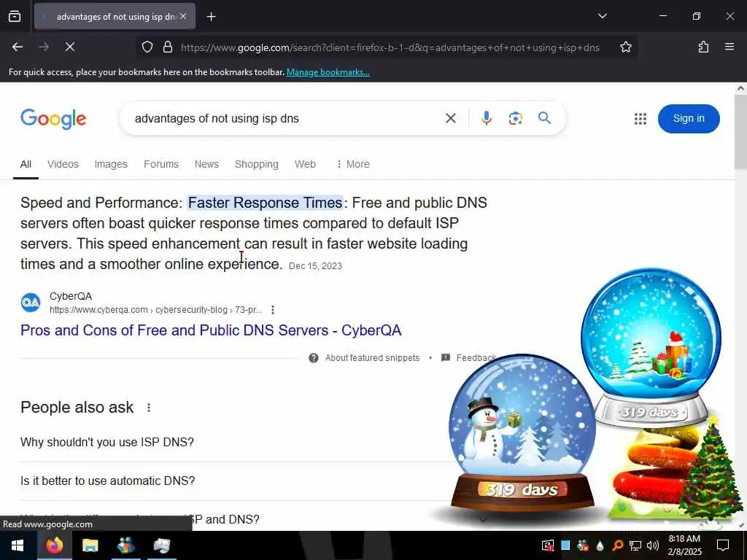Open the Google apps grid icon
The height and width of the screenshot is (560, 747).
[640, 119]
